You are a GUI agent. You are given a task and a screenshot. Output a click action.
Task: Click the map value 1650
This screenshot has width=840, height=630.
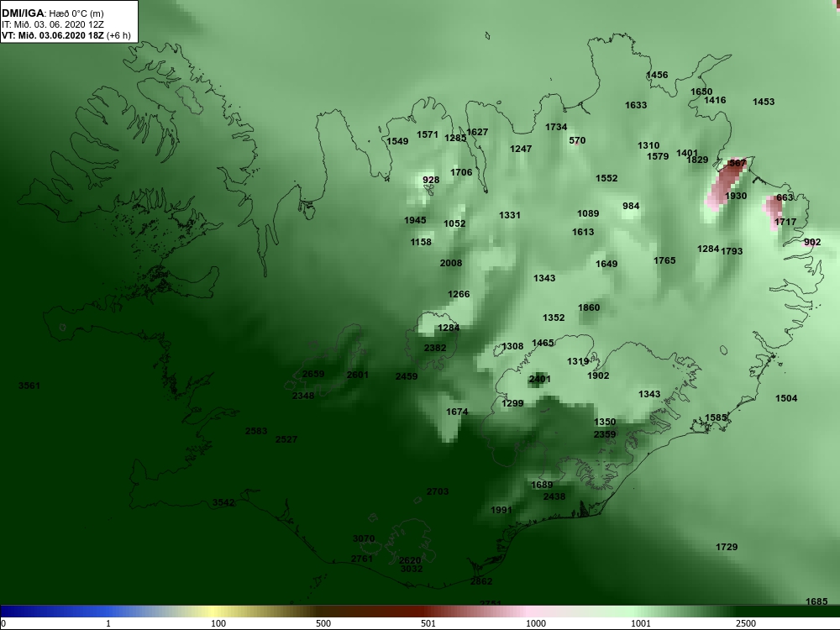701,92
